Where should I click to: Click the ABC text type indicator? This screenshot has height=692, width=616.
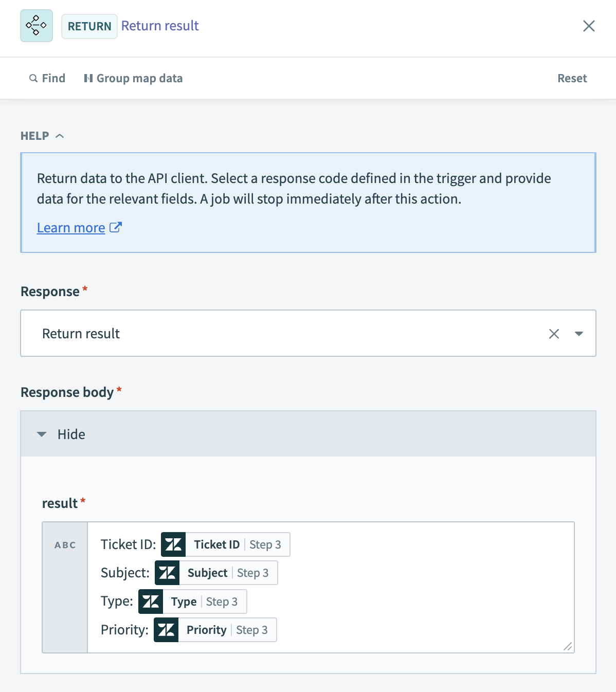[65, 545]
